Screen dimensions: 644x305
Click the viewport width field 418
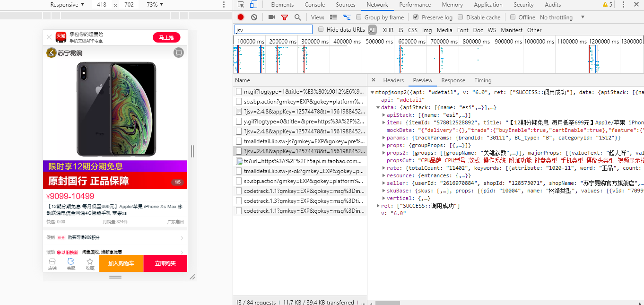point(101,5)
